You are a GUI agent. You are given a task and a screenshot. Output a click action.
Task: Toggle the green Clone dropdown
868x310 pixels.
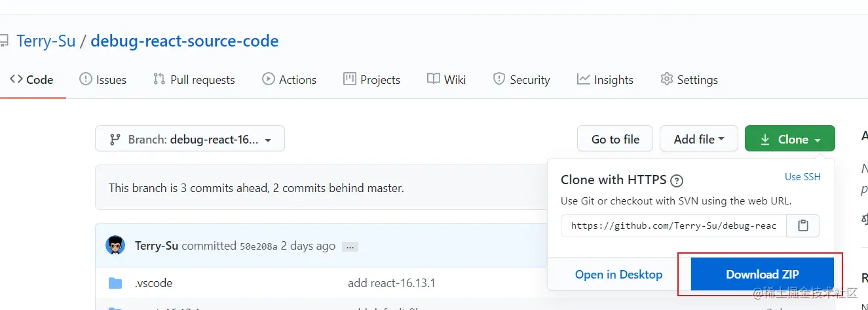pyautogui.click(x=790, y=139)
